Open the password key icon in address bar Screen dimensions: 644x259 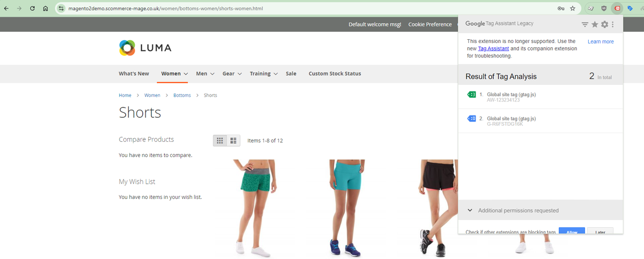(x=560, y=9)
